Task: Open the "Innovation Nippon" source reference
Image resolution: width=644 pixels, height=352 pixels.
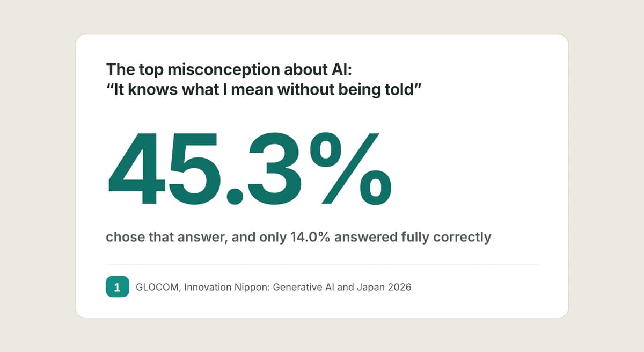Action: [227, 287]
